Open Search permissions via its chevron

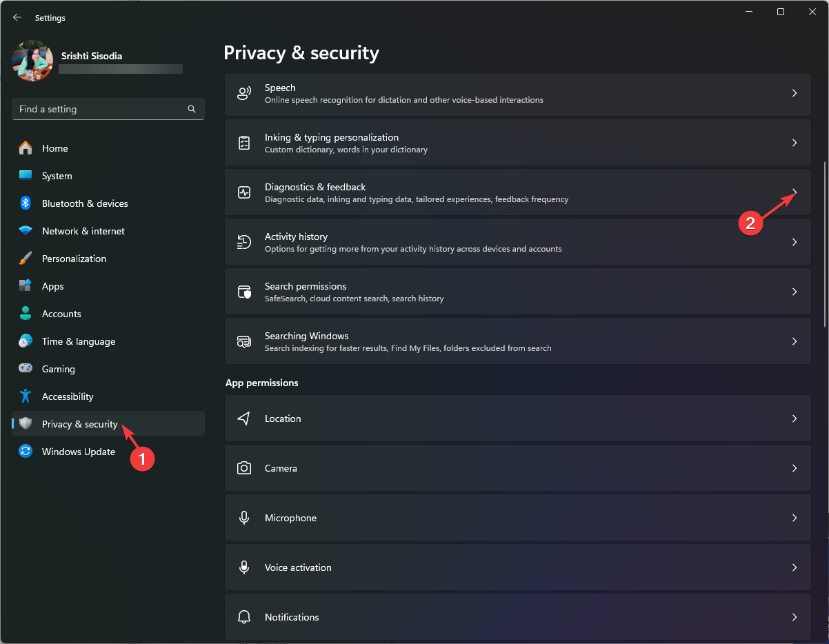[794, 291]
